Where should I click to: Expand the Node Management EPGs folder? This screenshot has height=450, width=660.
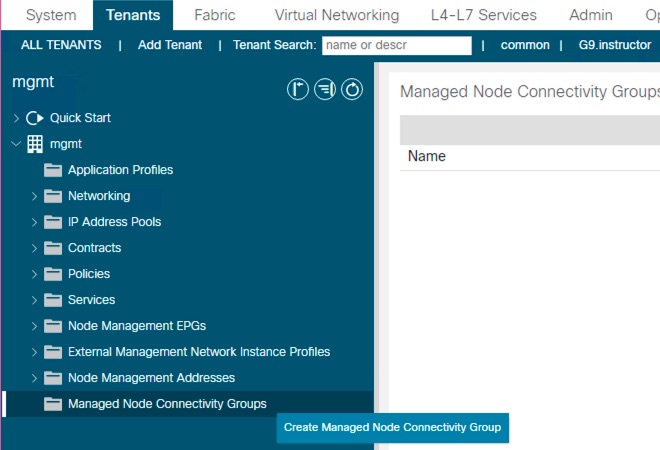click(x=35, y=326)
